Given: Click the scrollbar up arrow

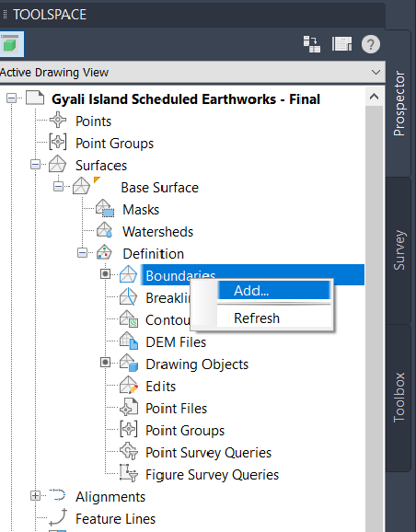Looking at the screenshot, I should click(374, 97).
